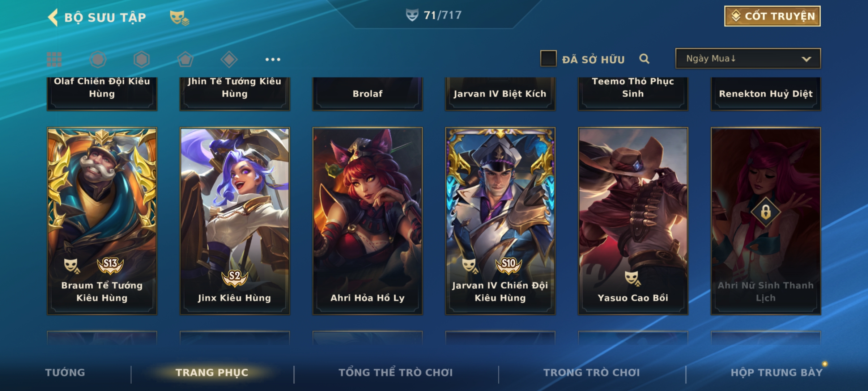Filter by circular hexagon rarity icon

(98, 59)
